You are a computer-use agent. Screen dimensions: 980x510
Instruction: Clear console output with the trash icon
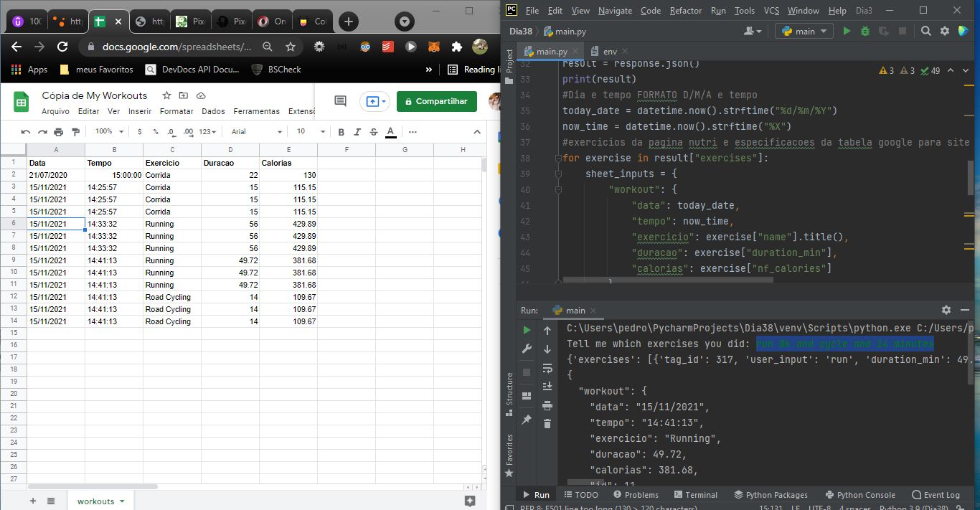(547, 424)
